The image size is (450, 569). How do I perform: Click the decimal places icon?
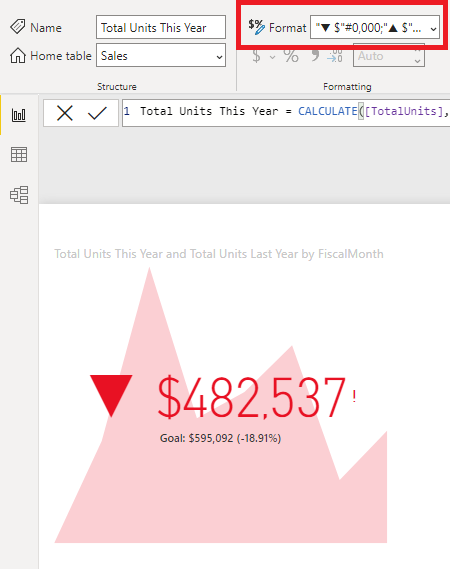click(x=335, y=56)
